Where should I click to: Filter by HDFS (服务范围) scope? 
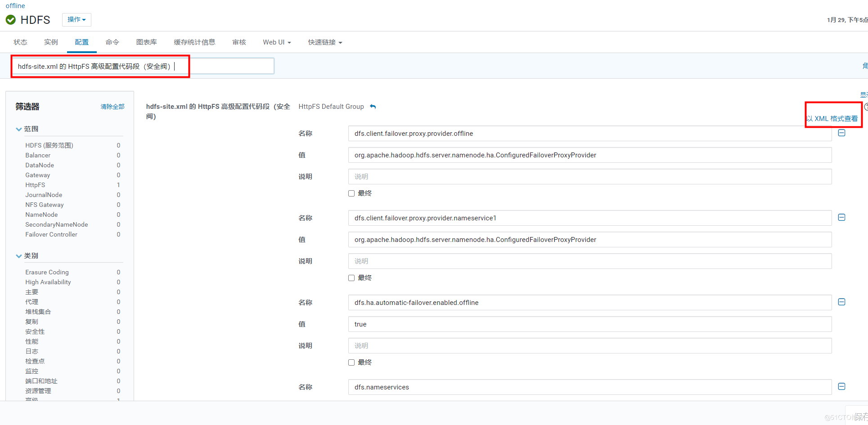coord(49,145)
